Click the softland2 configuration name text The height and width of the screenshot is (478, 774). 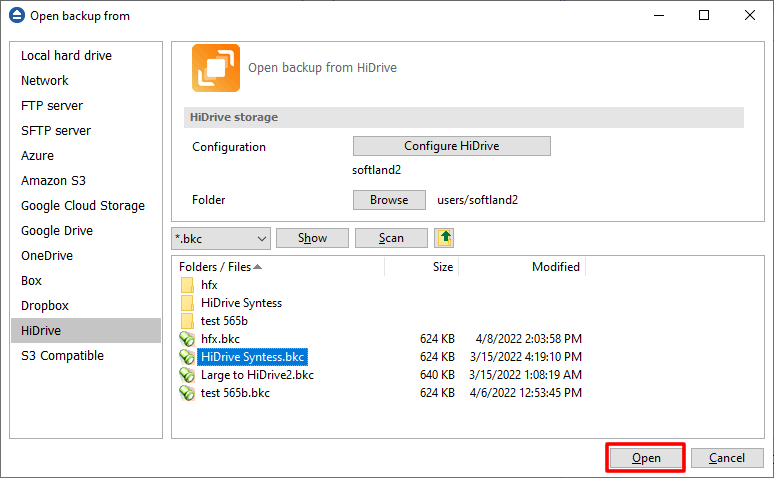point(376,170)
